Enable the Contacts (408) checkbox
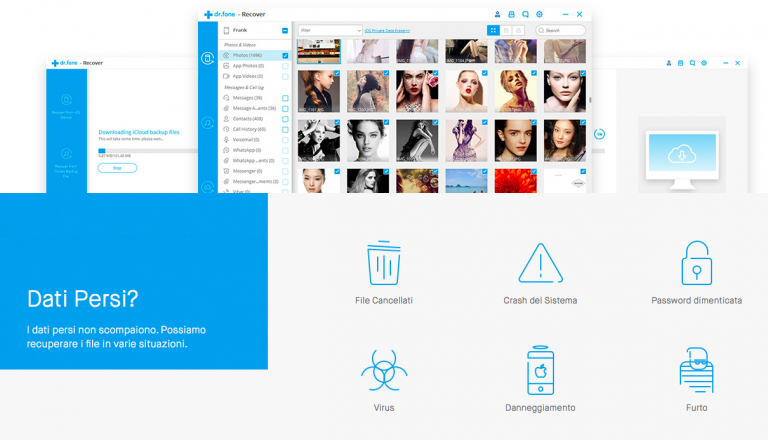The height and width of the screenshot is (440, 768). point(285,119)
